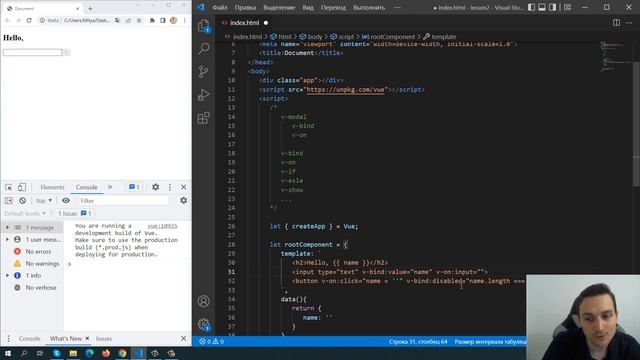Image resolution: width=640 pixels, height=360 pixels.
Task: Click the Windows Start button
Action: (8, 353)
